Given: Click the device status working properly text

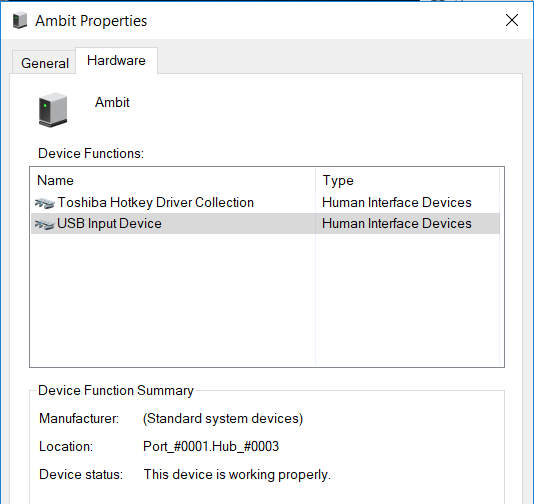Looking at the screenshot, I should (x=237, y=474).
